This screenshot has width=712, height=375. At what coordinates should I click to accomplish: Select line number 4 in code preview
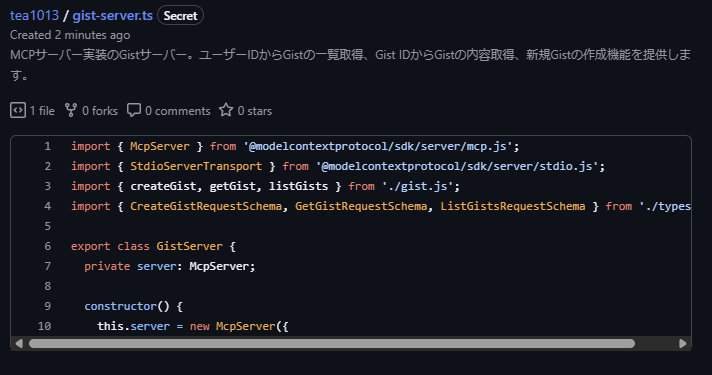tap(48, 206)
